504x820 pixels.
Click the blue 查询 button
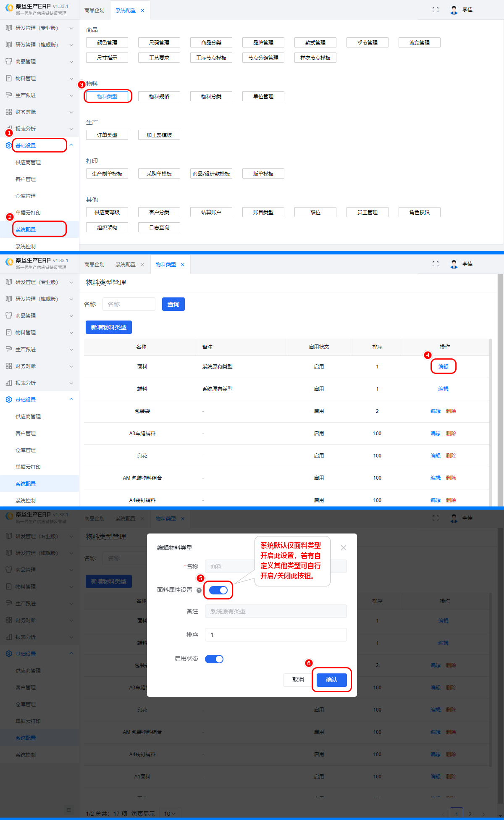[173, 304]
